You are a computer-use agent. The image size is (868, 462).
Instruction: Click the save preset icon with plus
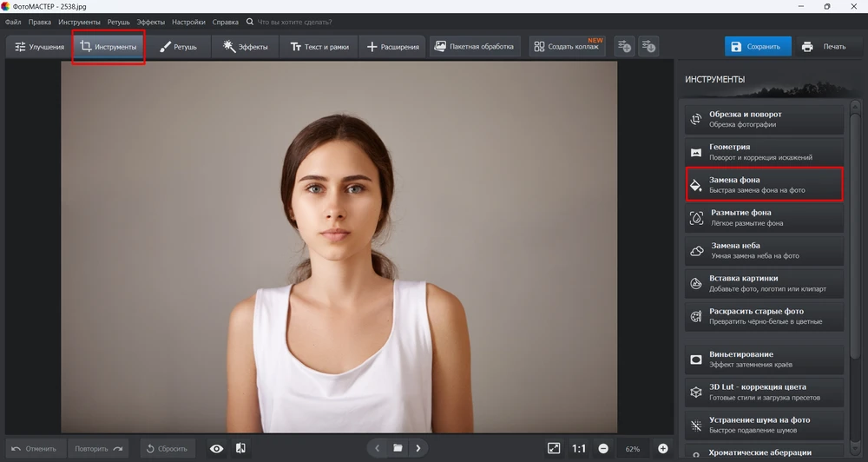pyautogui.click(x=623, y=46)
